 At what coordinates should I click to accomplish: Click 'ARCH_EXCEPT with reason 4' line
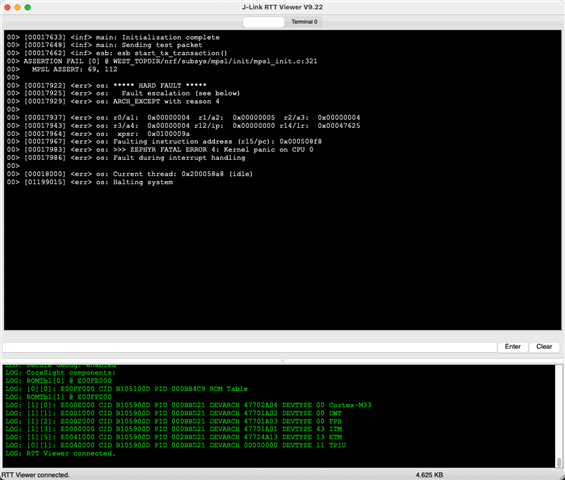point(113,102)
